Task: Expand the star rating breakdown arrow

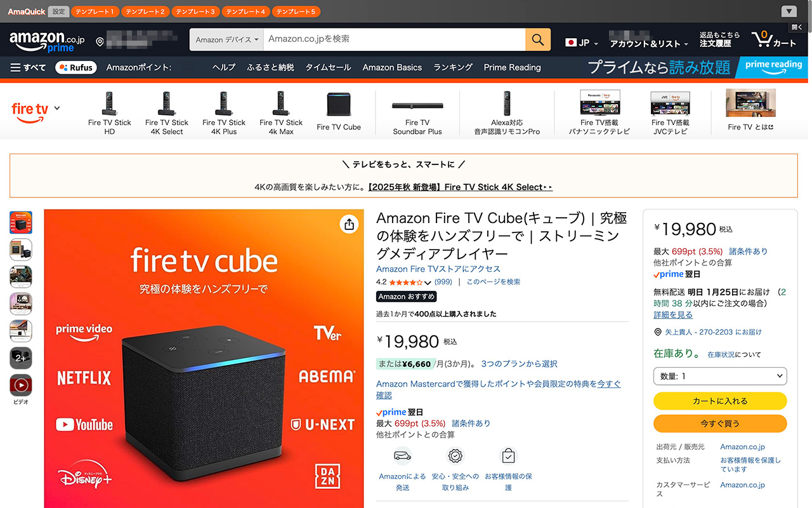Action: [428, 282]
